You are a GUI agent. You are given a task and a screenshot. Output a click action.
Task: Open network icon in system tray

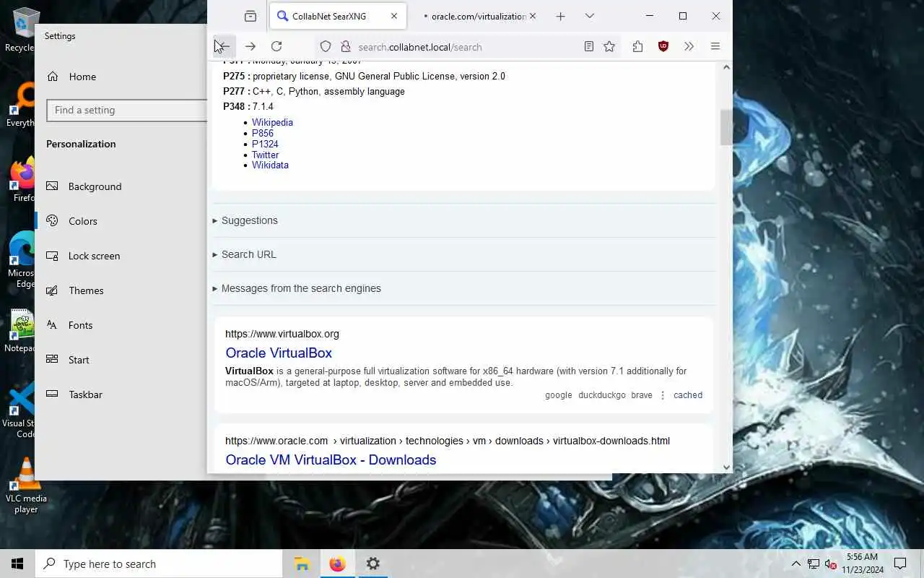pos(814,564)
